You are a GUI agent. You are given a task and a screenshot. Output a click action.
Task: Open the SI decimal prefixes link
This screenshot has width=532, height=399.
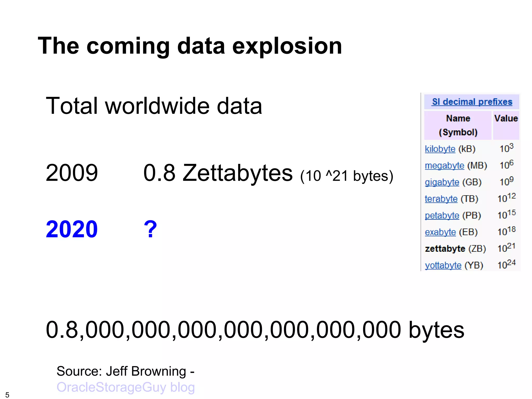472,102
